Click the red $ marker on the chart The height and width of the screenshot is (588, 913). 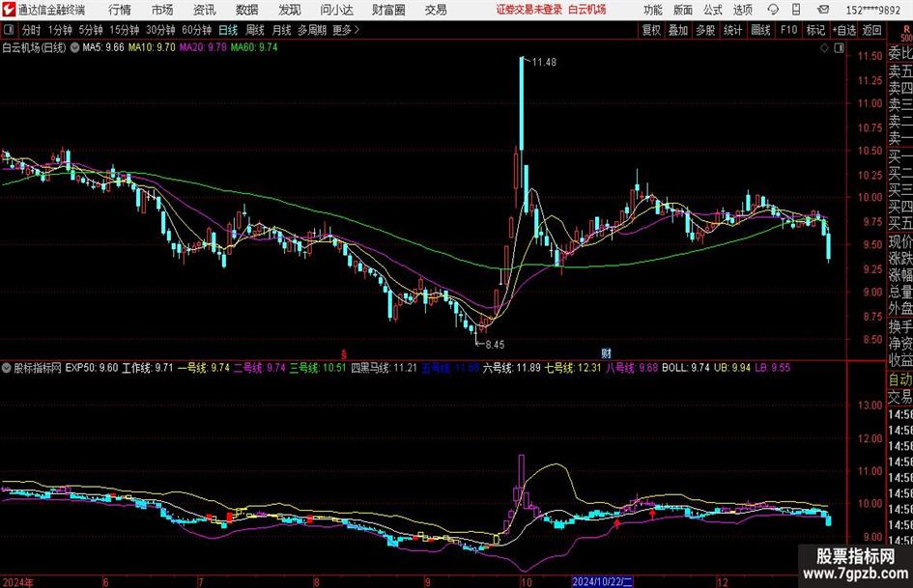pos(344,353)
